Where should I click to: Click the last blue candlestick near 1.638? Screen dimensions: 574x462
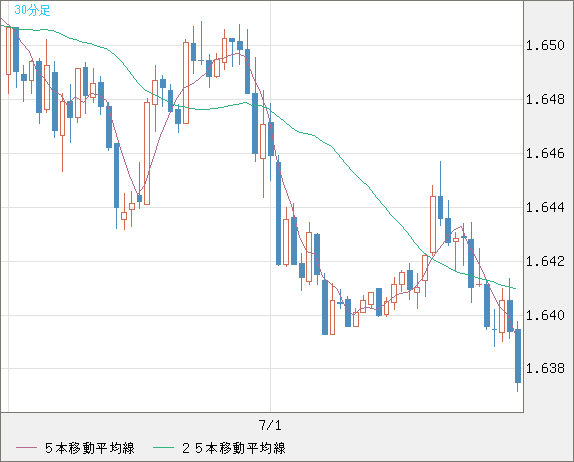pos(518,356)
